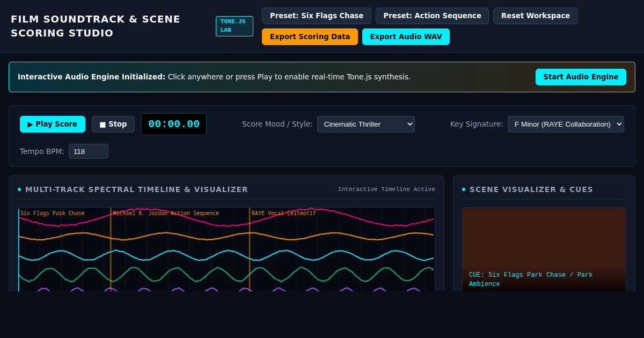Export Audio WAV file
The image size is (644, 338).
[406, 36]
